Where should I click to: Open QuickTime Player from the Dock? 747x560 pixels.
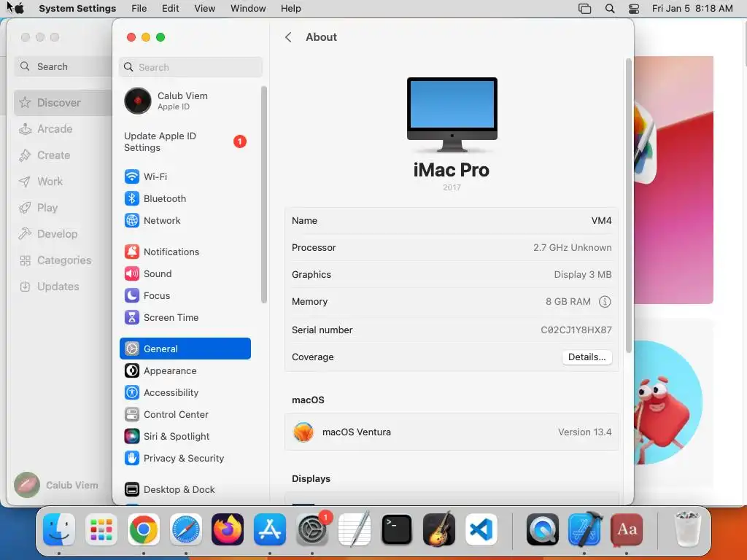click(x=543, y=529)
